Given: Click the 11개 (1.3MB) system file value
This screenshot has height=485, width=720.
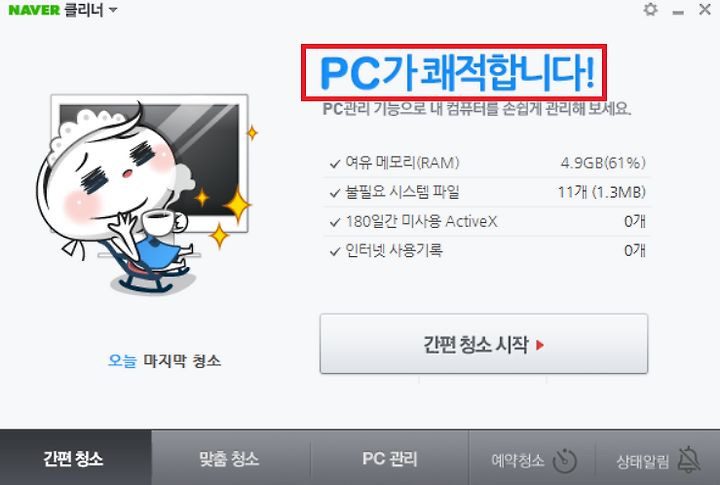Looking at the screenshot, I should coord(602,192).
